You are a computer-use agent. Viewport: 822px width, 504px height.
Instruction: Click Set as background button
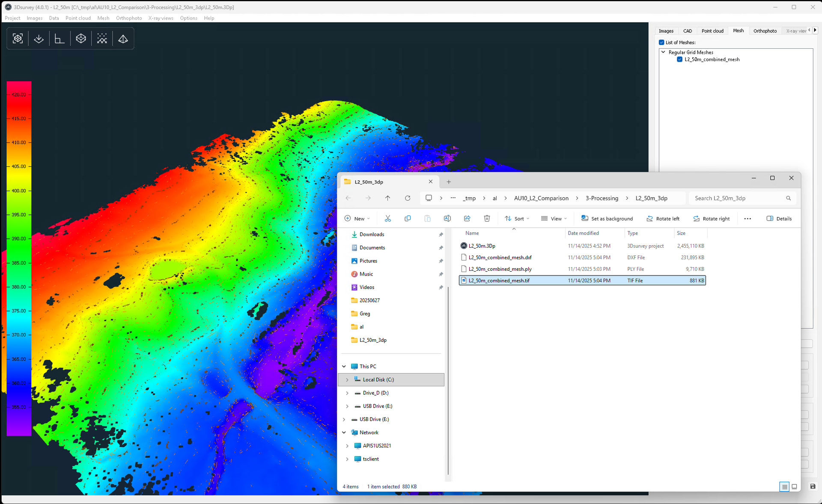coord(607,219)
